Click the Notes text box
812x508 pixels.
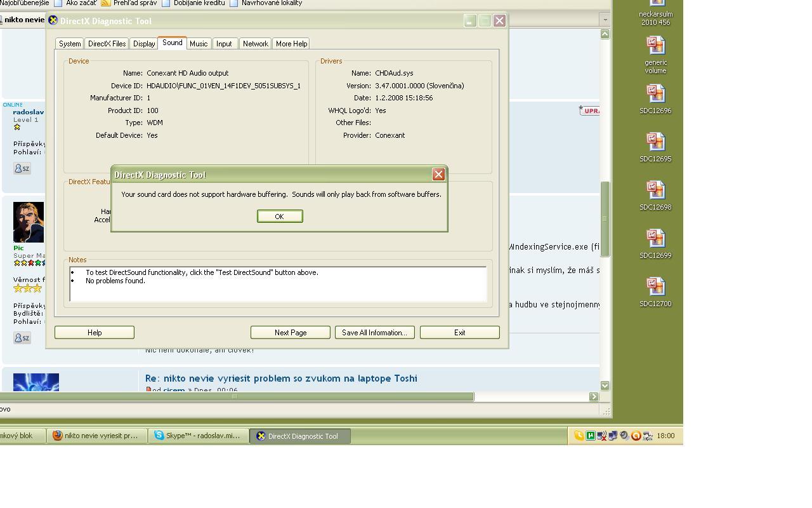coord(278,284)
